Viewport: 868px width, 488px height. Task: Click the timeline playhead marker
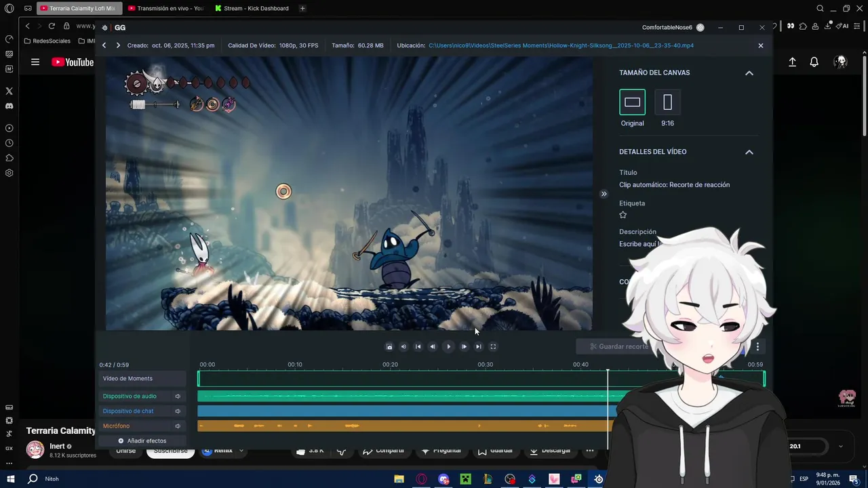click(x=608, y=371)
